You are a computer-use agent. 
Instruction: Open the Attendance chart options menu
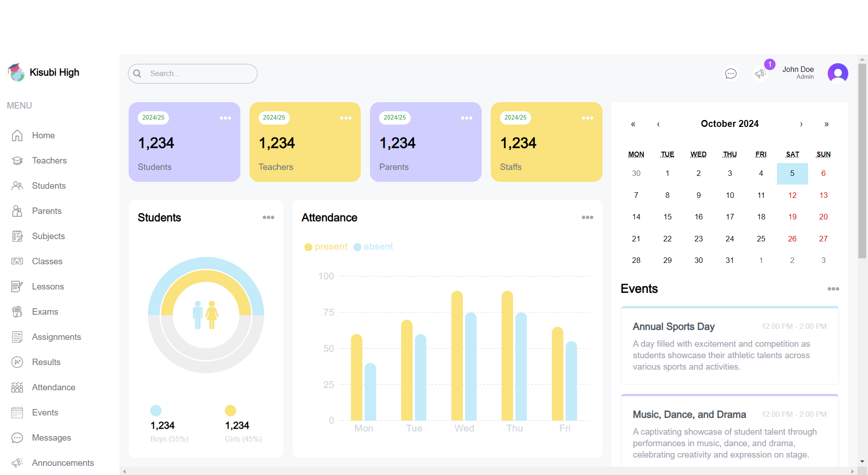(587, 218)
